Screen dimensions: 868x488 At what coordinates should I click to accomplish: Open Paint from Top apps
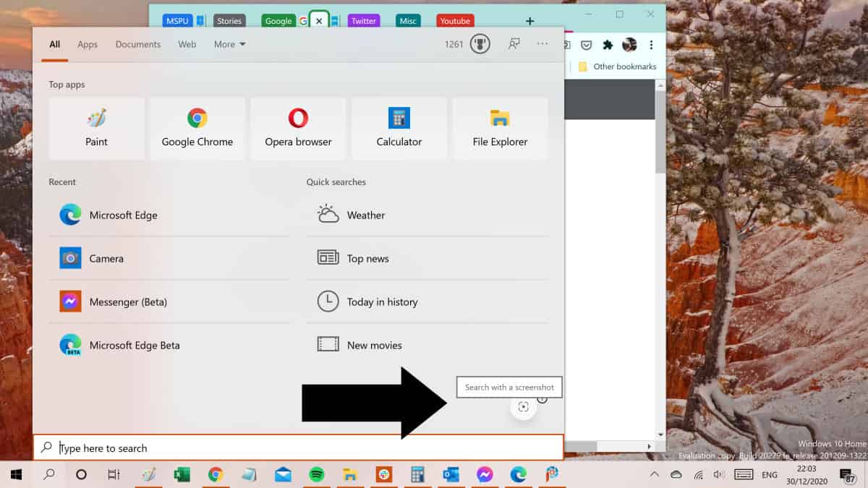[97, 129]
